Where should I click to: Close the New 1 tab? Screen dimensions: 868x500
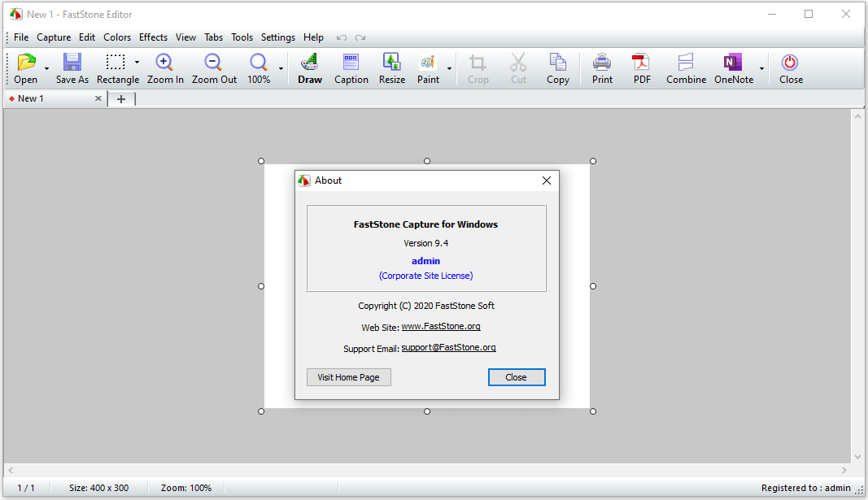click(98, 98)
